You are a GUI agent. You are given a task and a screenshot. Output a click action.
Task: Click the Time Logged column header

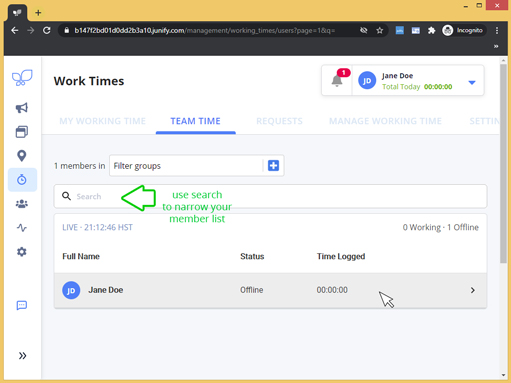(x=341, y=256)
